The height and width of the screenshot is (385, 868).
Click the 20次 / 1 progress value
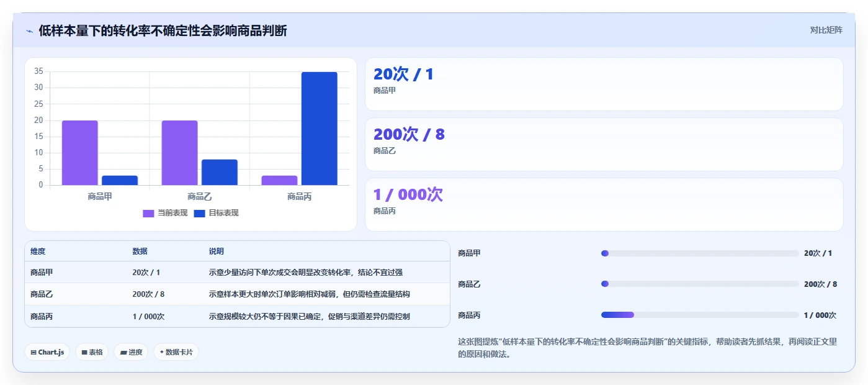pyautogui.click(x=818, y=253)
